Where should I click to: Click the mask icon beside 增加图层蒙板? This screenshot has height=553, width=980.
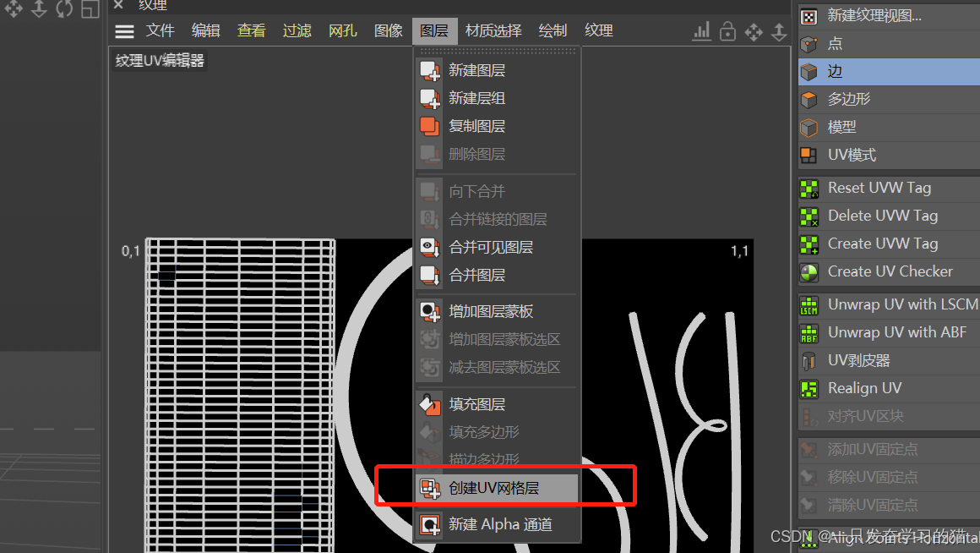(x=430, y=311)
